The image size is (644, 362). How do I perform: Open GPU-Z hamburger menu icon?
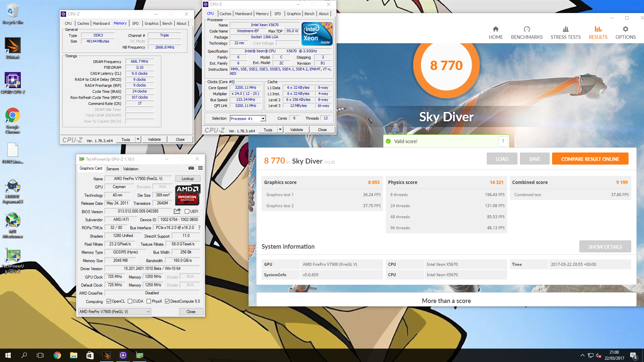[x=200, y=168]
